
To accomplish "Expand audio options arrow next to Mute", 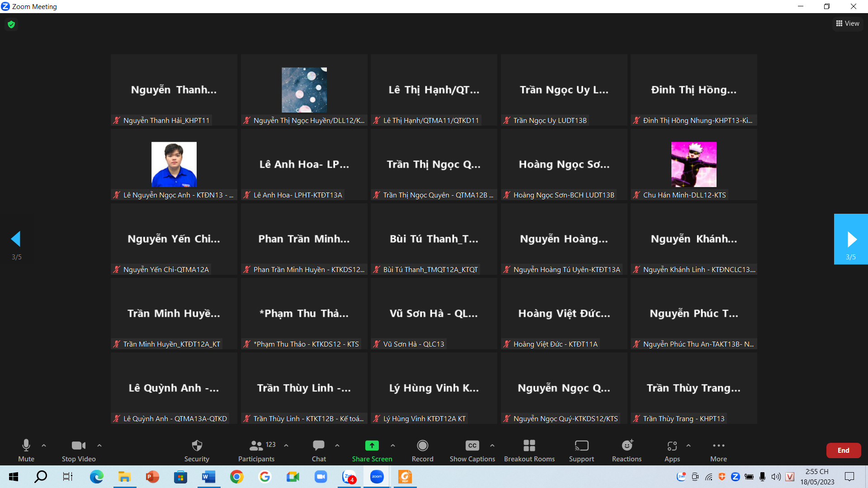I will coord(44,446).
